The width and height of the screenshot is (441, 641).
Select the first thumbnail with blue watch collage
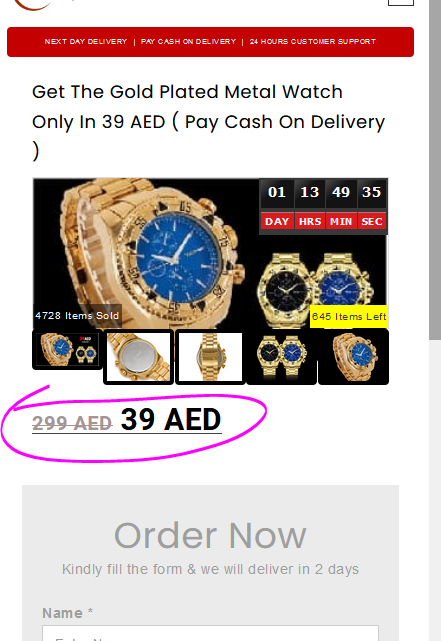tap(67, 350)
